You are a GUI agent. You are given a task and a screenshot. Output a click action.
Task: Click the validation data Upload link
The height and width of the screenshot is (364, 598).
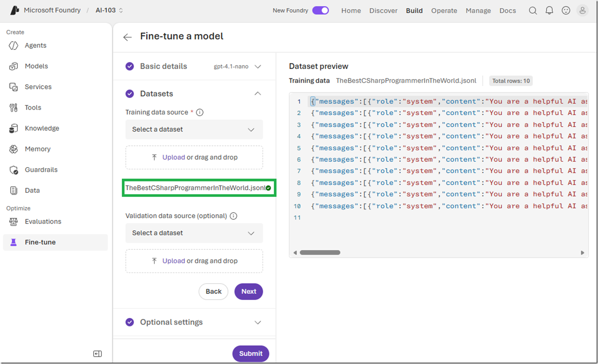coord(174,261)
